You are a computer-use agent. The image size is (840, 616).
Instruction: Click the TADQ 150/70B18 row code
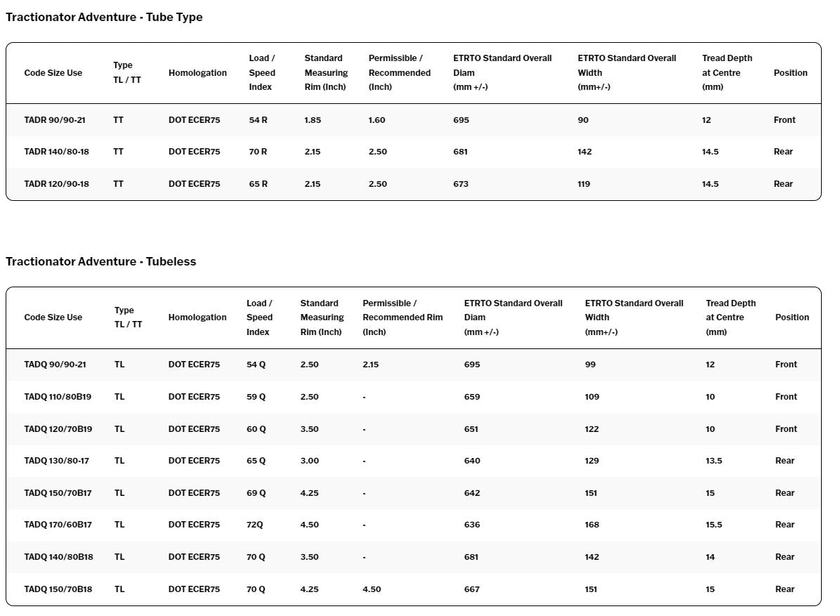(58, 589)
